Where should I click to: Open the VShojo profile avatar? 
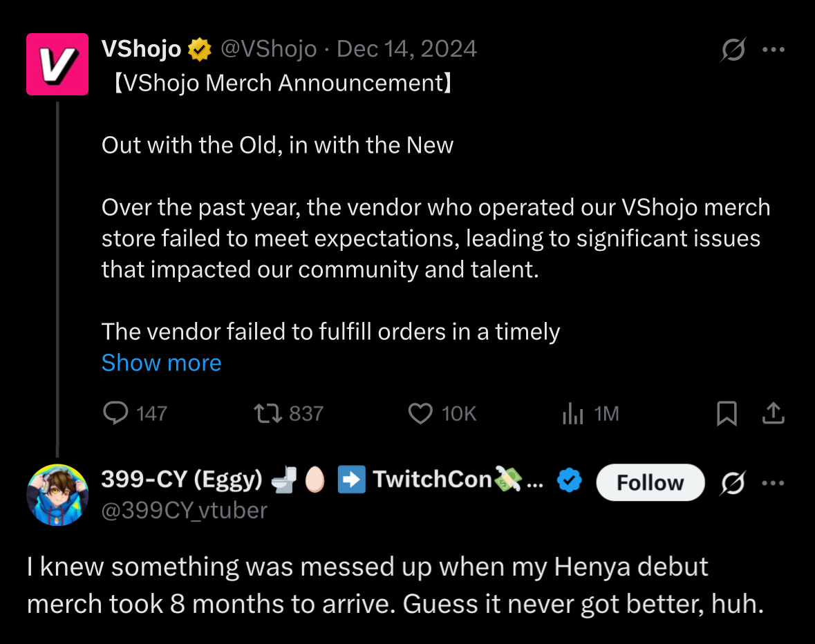point(57,64)
